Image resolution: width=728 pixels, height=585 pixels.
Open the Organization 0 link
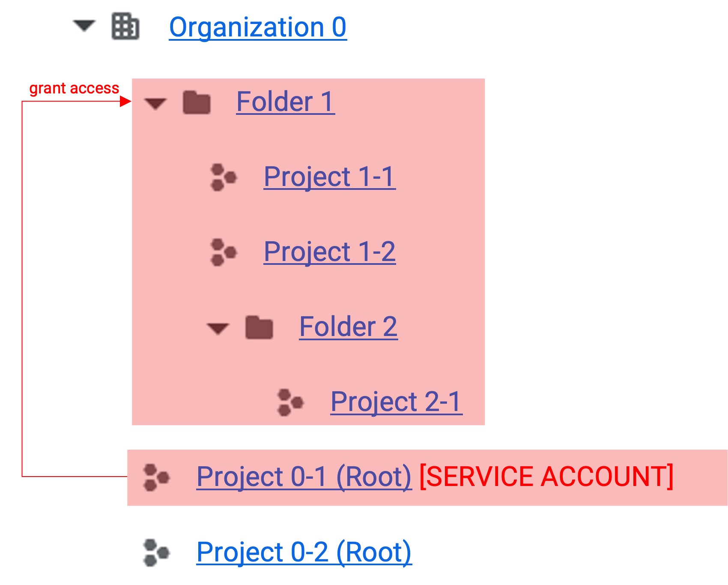click(258, 27)
